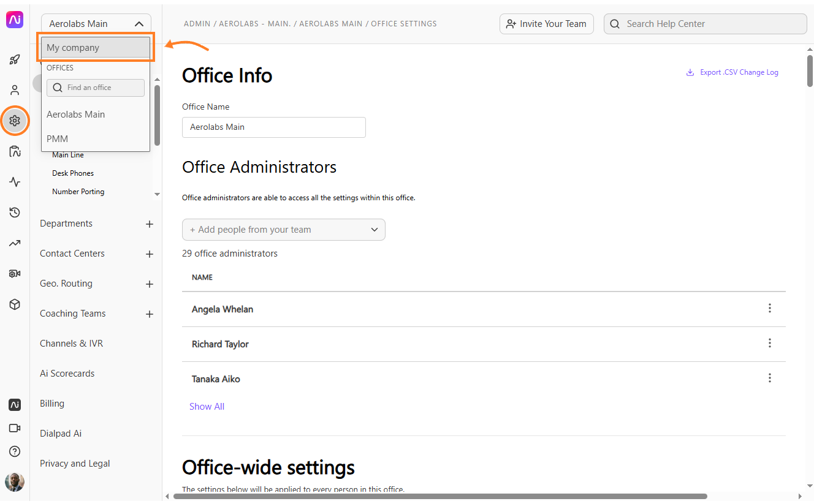The height and width of the screenshot is (504, 814).
Task: Open Number Porting settings
Action: coord(78,192)
